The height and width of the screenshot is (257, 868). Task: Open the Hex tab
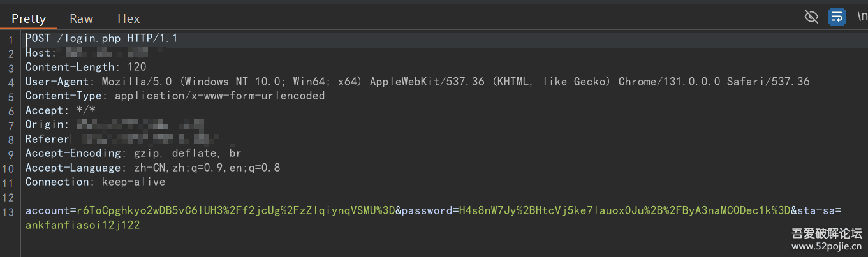pyautogui.click(x=129, y=18)
